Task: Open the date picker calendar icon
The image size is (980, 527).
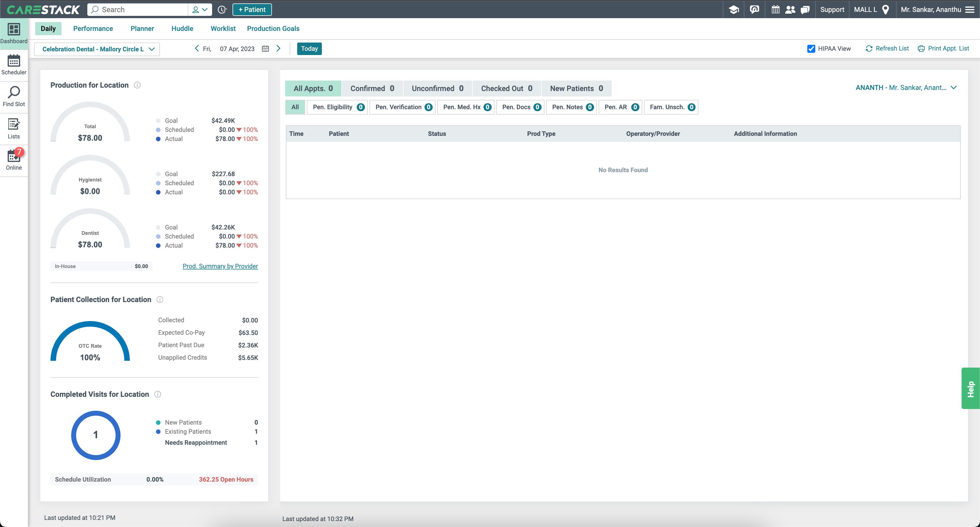Action: [x=265, y=49]
